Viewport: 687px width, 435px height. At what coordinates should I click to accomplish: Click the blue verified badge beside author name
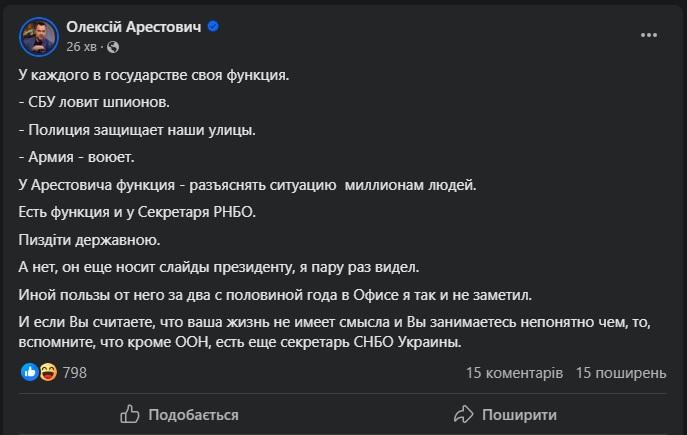pyautogui.click(x=213, y=27)
